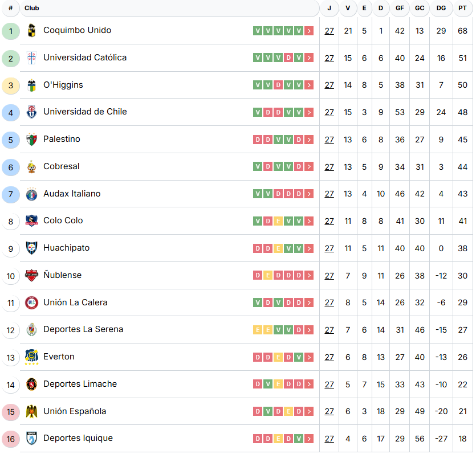Expand Palestino recent form arrow
This screenshot has width=476, height=454.
click(x=309, y=140)
